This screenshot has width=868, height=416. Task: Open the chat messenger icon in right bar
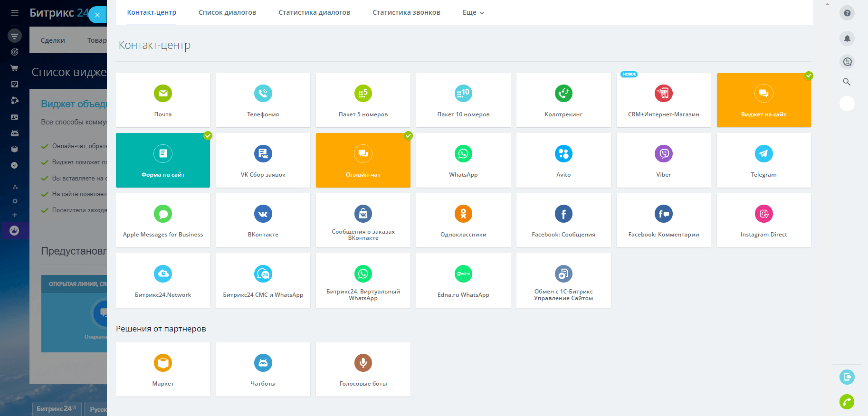847,62
